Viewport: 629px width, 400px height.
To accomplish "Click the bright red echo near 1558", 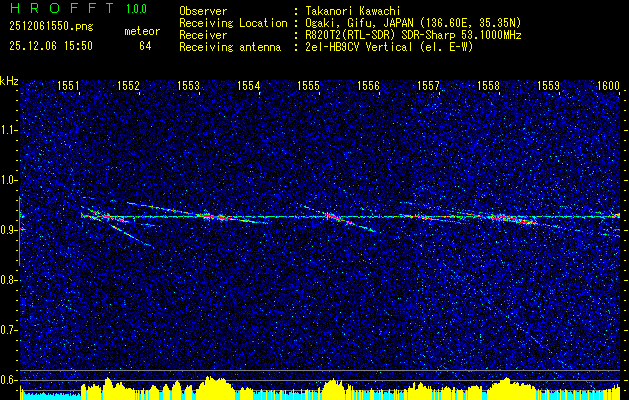I will click(x=513, y=219).
